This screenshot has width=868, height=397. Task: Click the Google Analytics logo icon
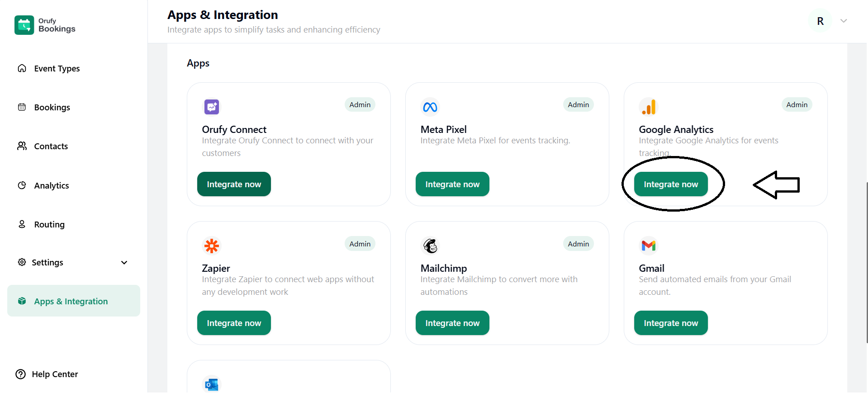click(649, 107)
